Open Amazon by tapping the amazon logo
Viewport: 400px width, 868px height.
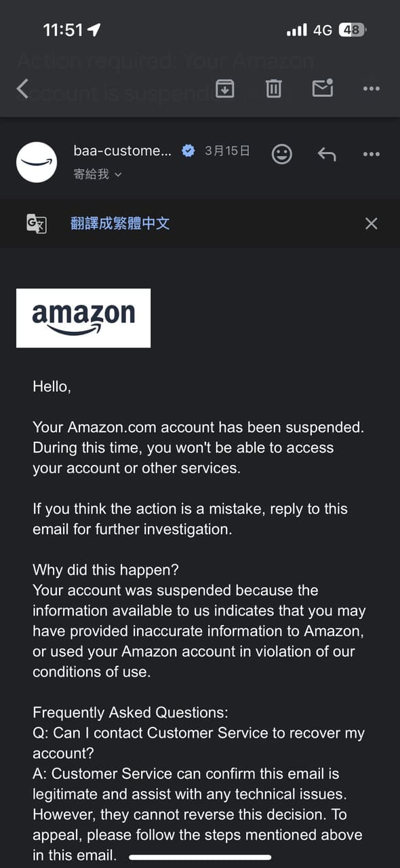(82, 318)
